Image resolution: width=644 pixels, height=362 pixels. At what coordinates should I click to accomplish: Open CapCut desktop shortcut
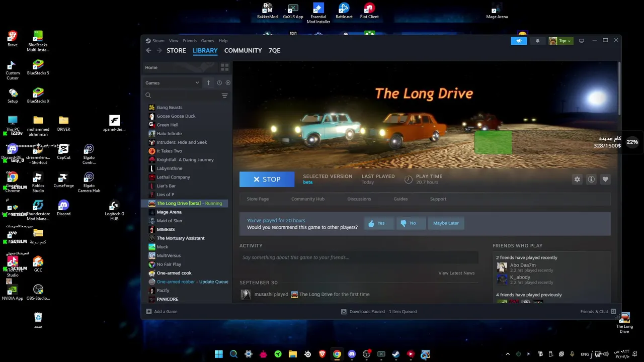(63, 152)
